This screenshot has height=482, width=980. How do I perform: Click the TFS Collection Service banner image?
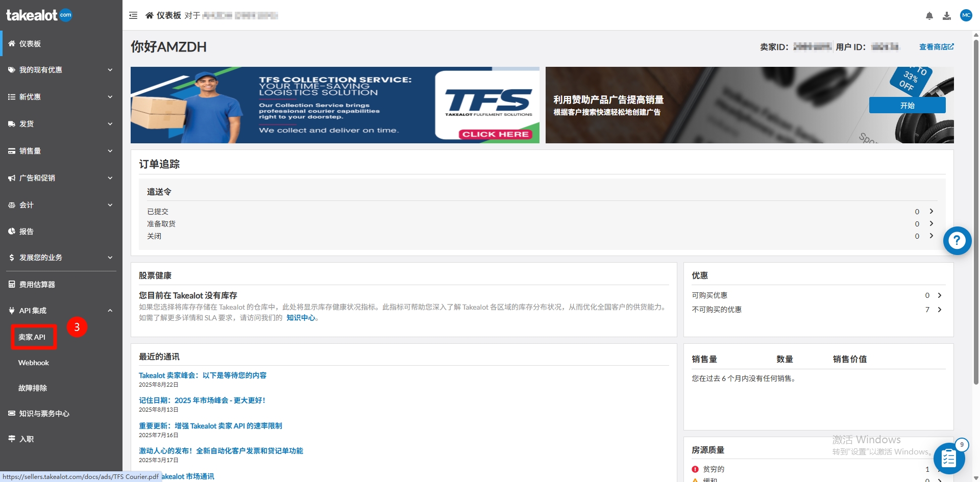coord(335,105)
